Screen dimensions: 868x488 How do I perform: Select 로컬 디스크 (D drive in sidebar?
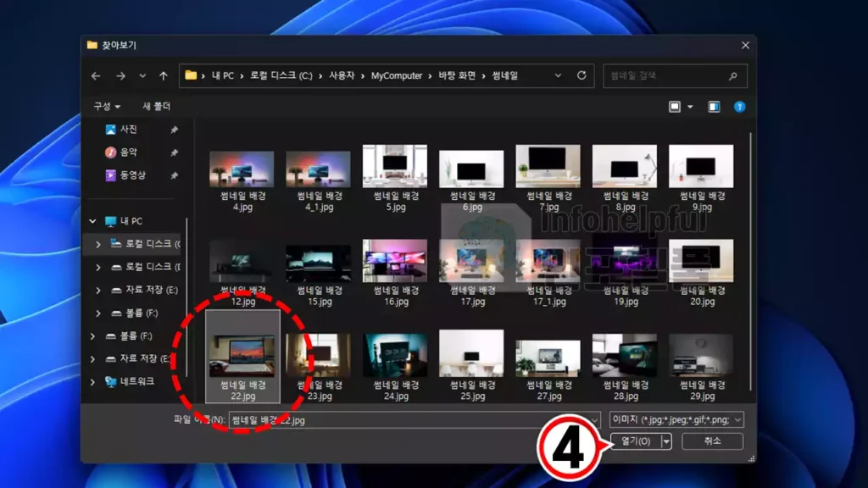[x=146, y=267]
